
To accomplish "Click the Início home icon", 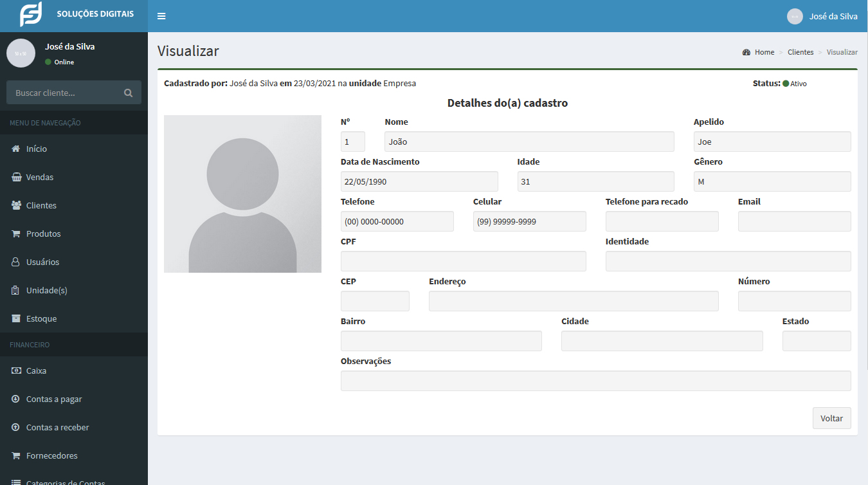I will [16, 149].
